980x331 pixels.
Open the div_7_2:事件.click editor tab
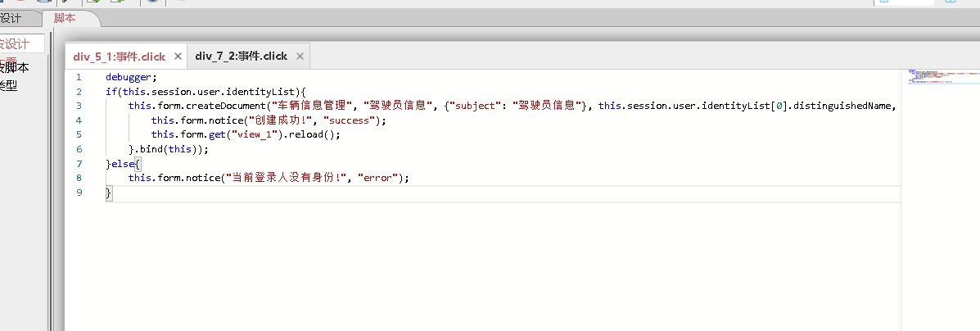point(242,57)
